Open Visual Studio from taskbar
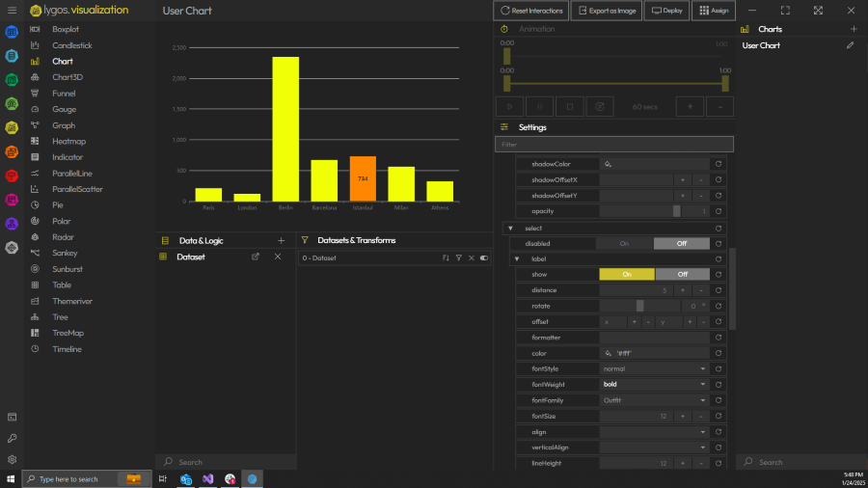The width and height of the screenshot is (868, 488). pyautogui.click(x=207, y=479)
